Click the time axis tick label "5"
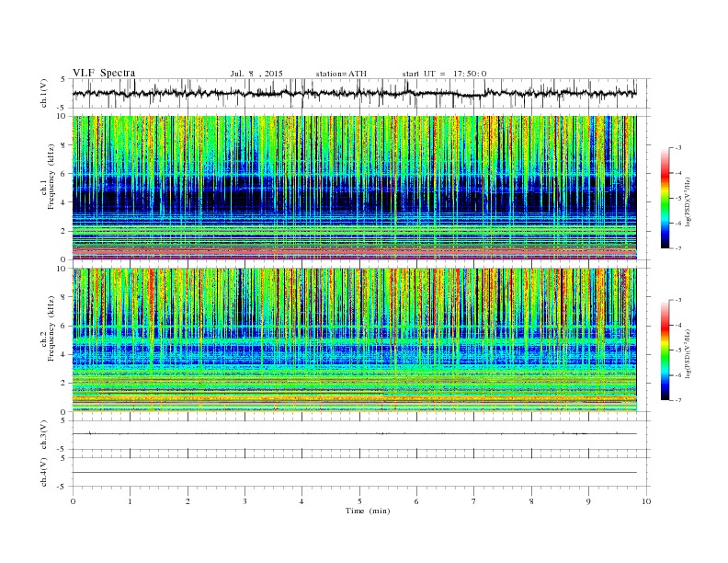This screenshot has height=563, width=728. pyautogui.click(x=359, y=501)
